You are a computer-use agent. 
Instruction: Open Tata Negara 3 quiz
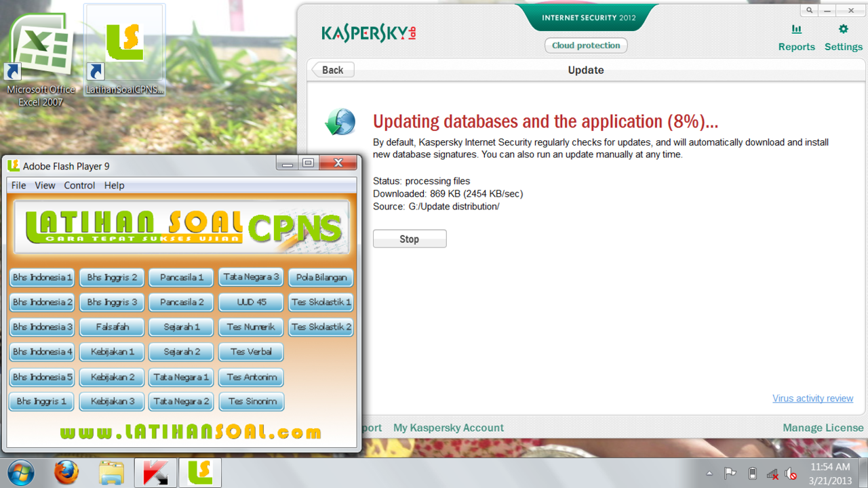pos(252,277)
